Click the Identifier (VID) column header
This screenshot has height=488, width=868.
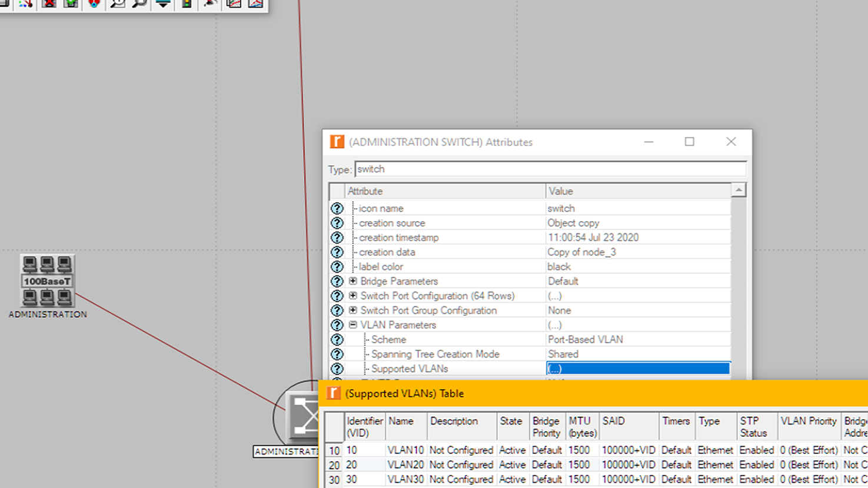coord(365,427)
